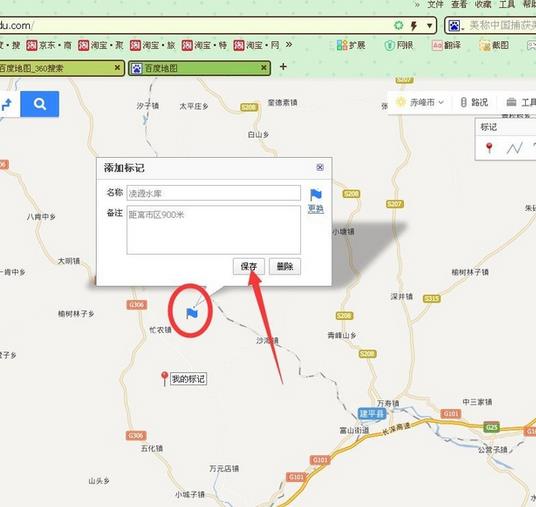
Task: Close the 百度地图 tab
Action: click(264, 68)
